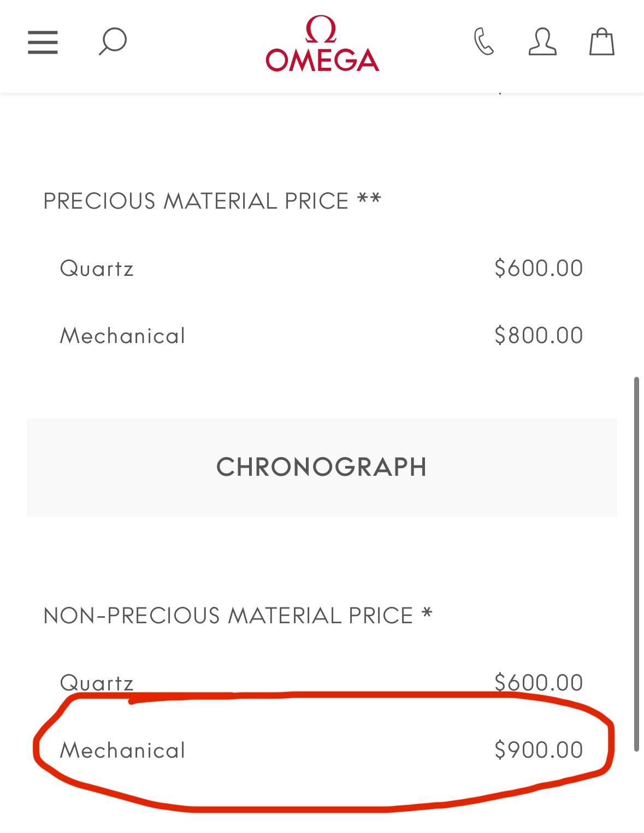Tap the CHRONOGRAPH section header
The image size is (644, 833).
point(322,468)
